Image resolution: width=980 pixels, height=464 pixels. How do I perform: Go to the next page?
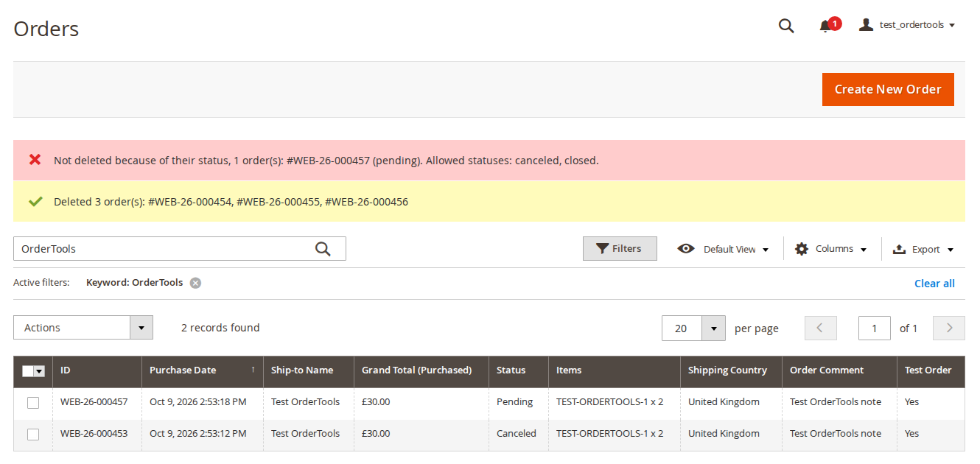tap(949, 328)
